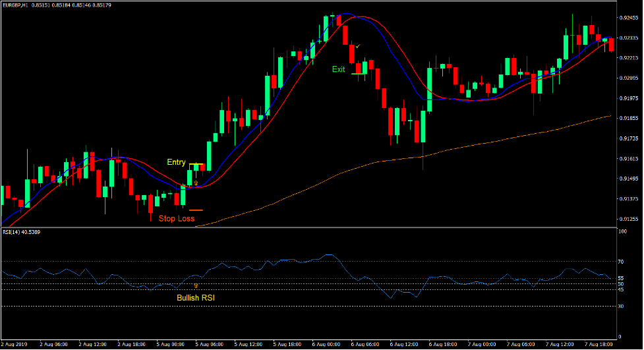
Task: Select the orange-red Stop Loss line marker
Action: 196,210
